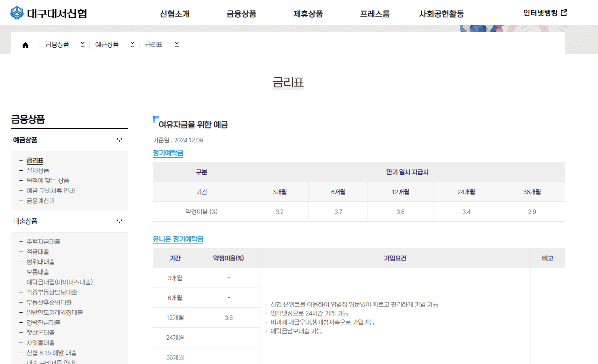Image resolution: width=598 pixels, height=364 pixels.
Task: Open the 사회공헌활동 menu
Action: click(441, 13)
